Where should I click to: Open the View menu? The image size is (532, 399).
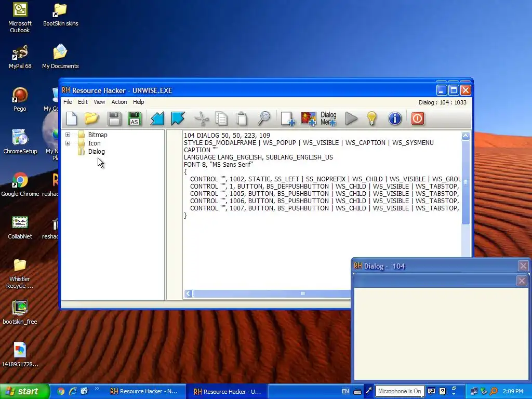pos(99,102)
